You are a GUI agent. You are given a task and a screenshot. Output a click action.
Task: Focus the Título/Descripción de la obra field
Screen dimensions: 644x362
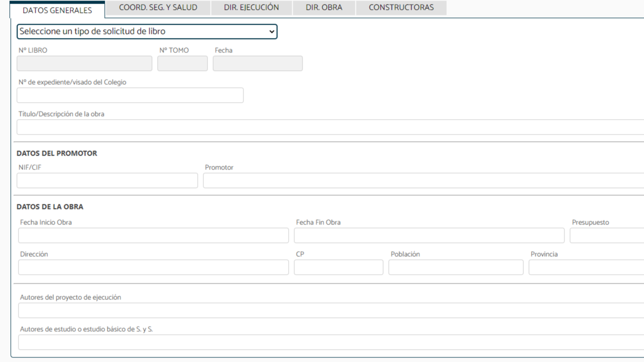(x=330, y=127)
